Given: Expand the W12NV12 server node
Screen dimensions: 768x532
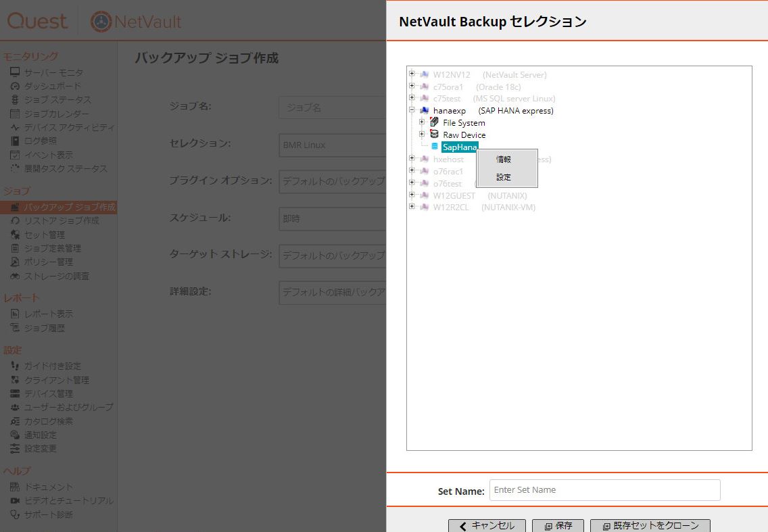Looking at the screenshot, I should 412,74.
